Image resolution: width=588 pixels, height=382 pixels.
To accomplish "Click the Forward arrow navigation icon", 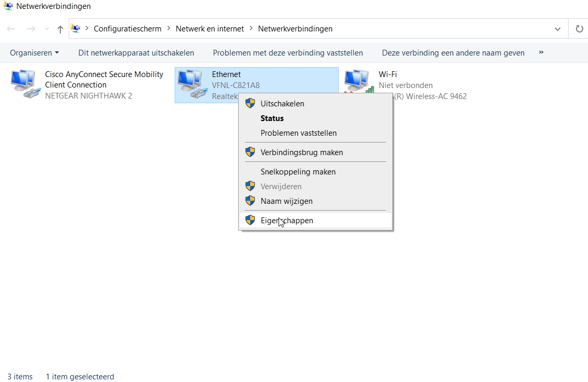I will [x=31, y=29].
